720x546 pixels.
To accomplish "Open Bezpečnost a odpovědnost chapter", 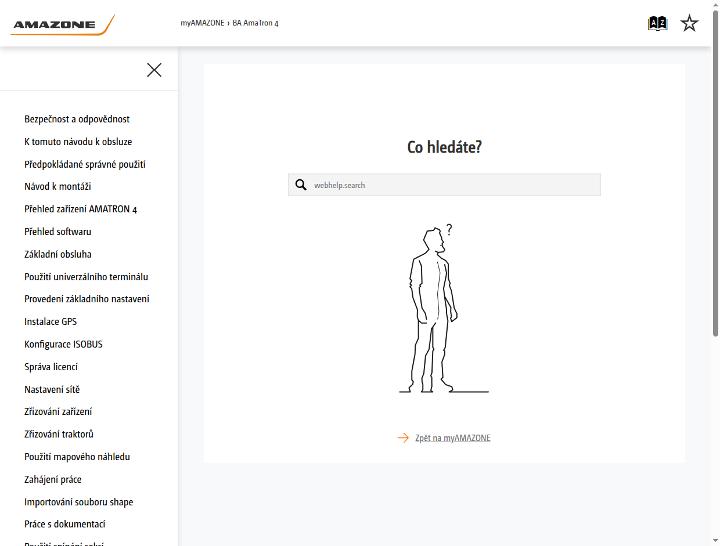I will tap(77, 119).
